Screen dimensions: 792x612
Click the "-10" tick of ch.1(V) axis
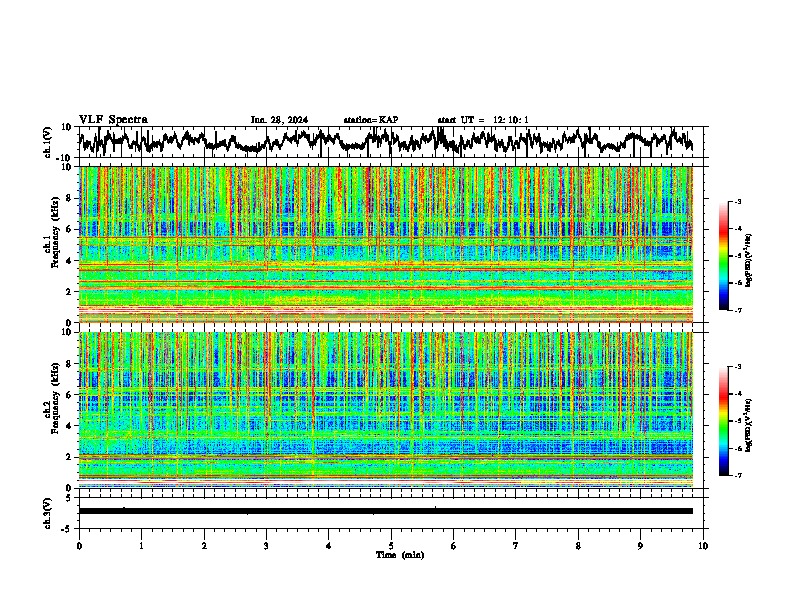coord(65,158)
